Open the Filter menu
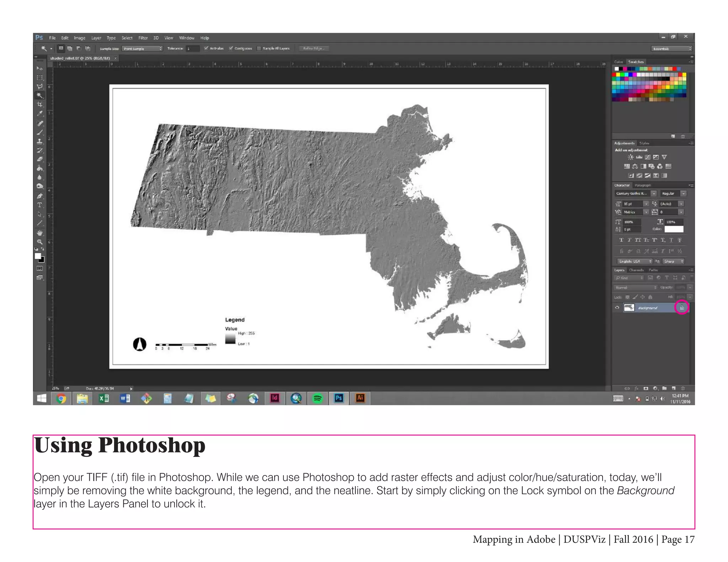 point(143,38)
